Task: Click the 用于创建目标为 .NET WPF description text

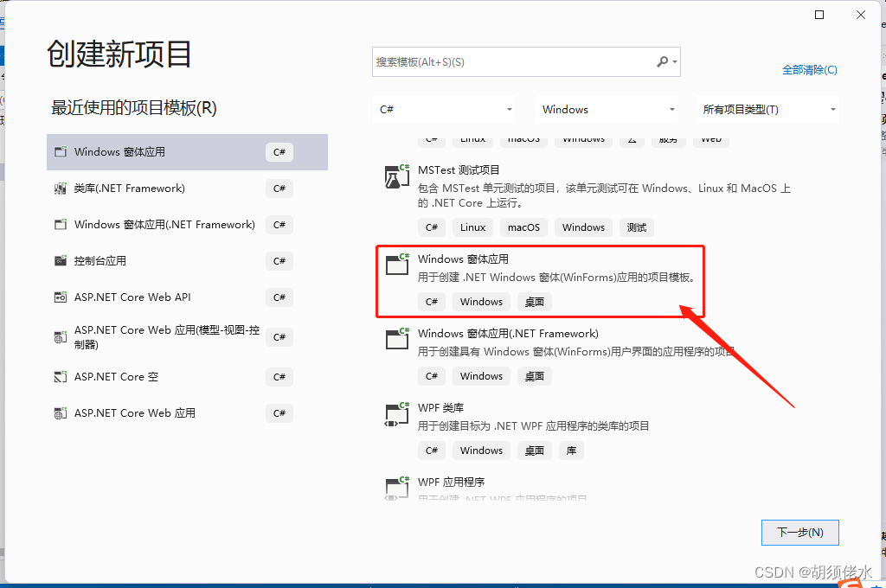Action: coord(533,425)
